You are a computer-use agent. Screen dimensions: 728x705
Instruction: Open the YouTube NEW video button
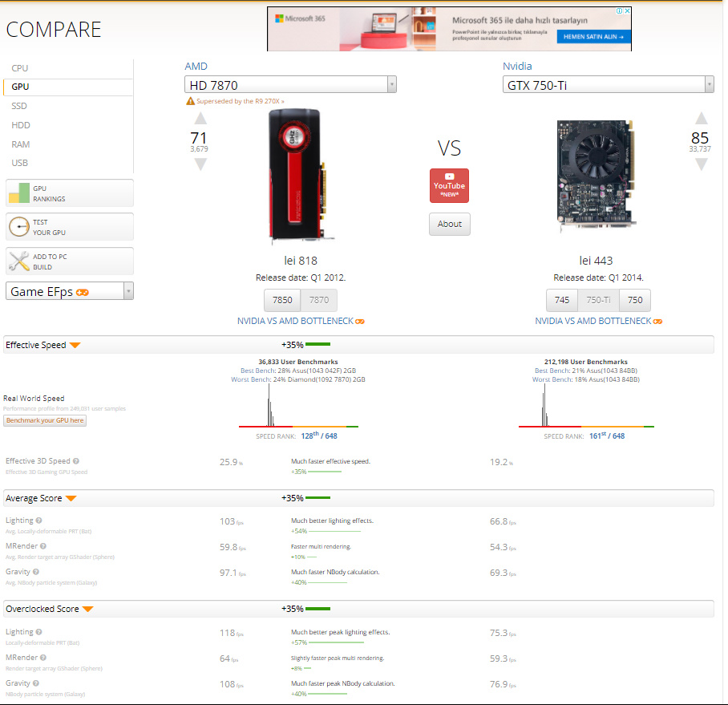[449, 186]
